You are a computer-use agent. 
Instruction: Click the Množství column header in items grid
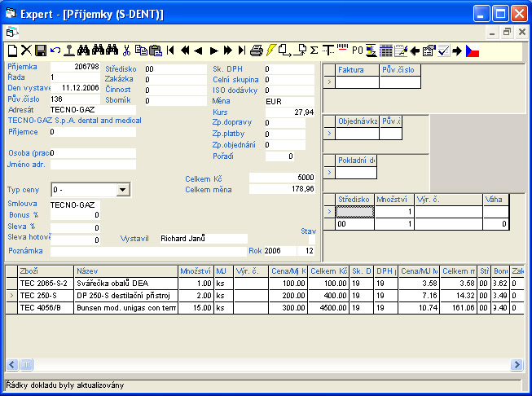click(x=195, y=271)
